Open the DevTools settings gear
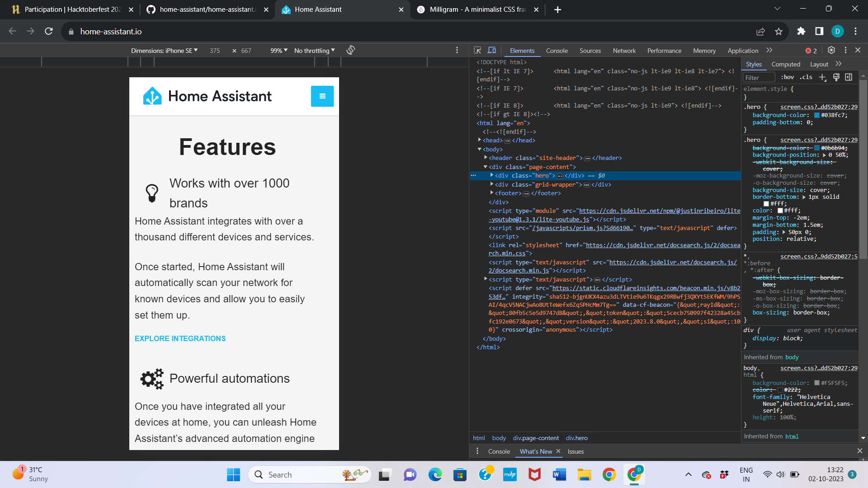 click(832, 50)
